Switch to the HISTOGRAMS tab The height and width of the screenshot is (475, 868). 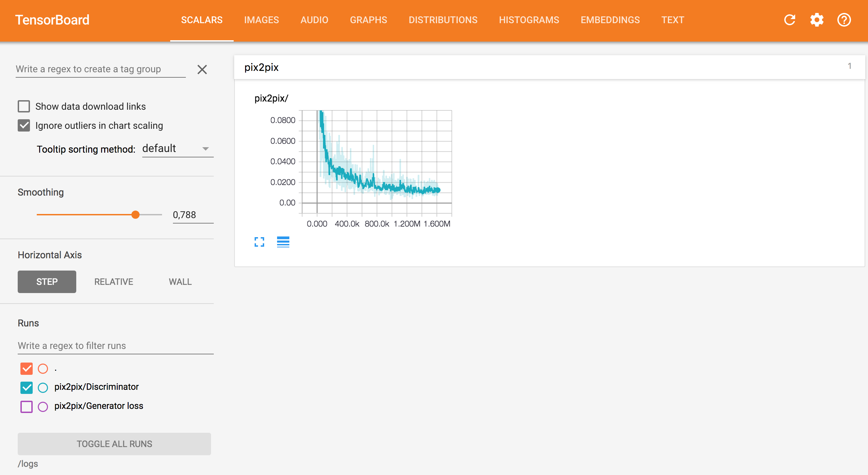click(529, 20)
